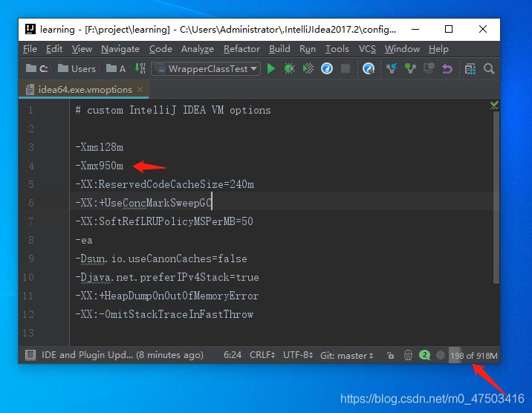Image resolution: width=532 pixels, height=413 pixels.
Task: Click the 6:24 line:column position
Action: (x=233, y=355)
